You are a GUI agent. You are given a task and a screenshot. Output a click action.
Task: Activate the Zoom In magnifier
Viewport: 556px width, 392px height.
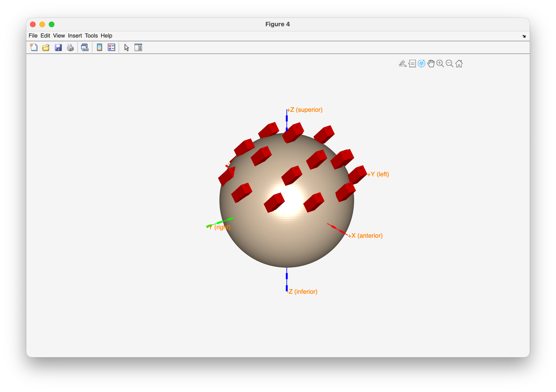(440, 64)
